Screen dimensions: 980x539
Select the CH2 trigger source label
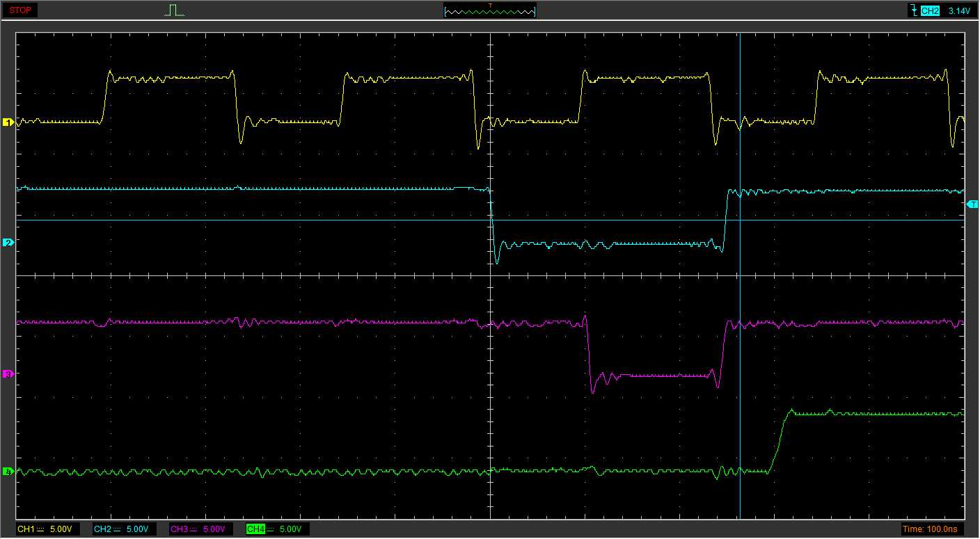pos(930,11)
